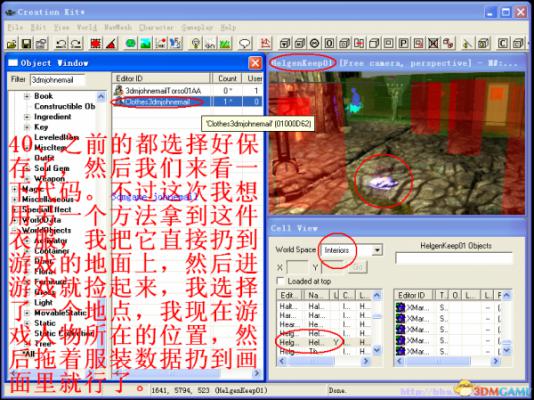This screenshot has height=400, width=534.
Task: Toggle the green grass toolbar icon
Action: click(x=225, y=44)
